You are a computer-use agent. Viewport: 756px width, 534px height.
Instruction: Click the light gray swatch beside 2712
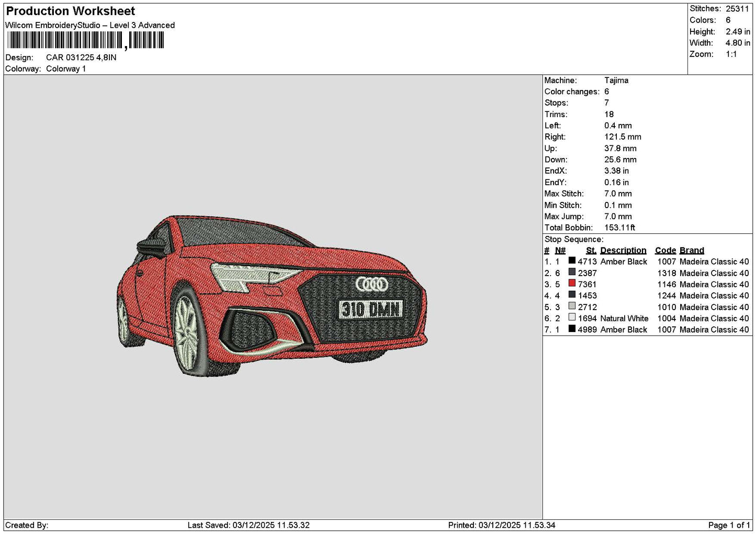(x=572, y=306)
